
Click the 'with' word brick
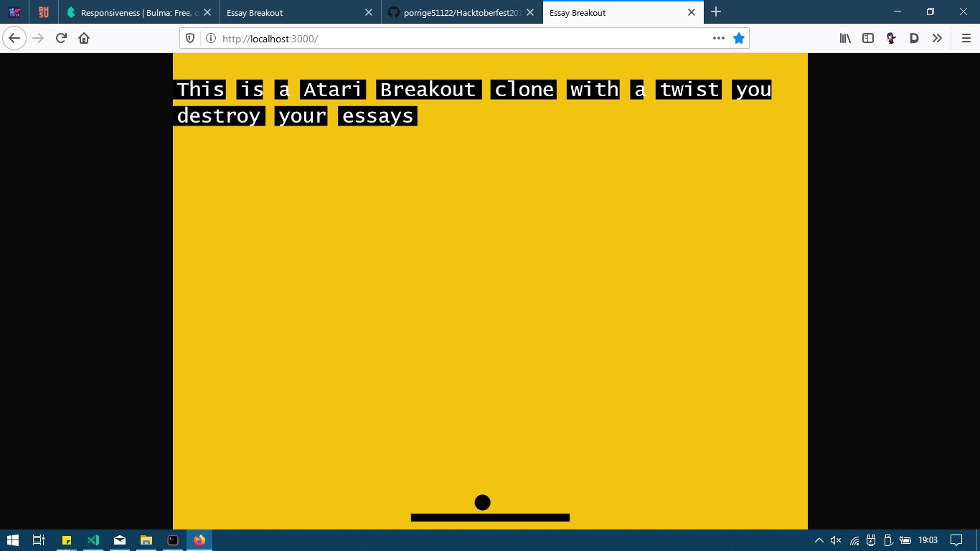[594, 90]
